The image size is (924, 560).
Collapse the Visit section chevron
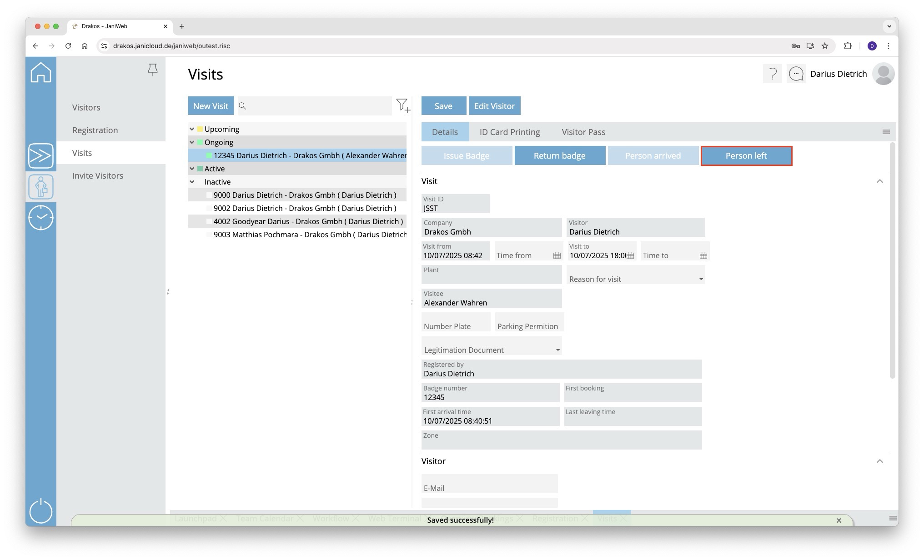point(879,181)
